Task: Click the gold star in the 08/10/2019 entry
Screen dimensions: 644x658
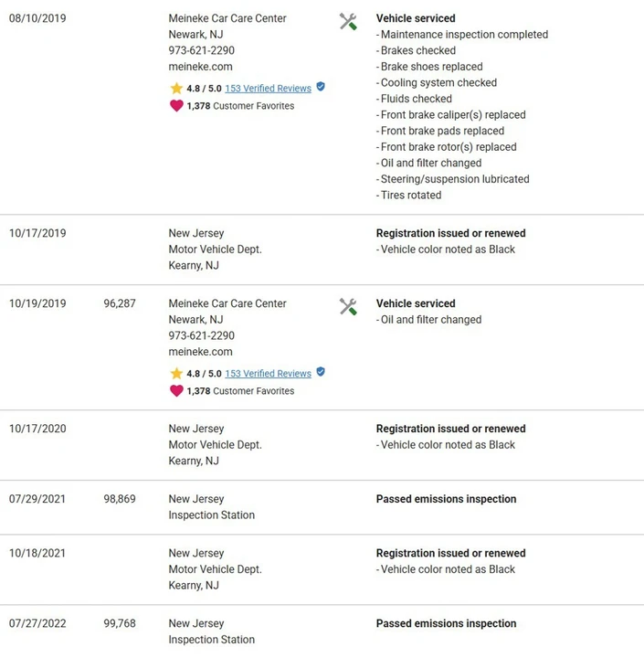Action: 176,88
